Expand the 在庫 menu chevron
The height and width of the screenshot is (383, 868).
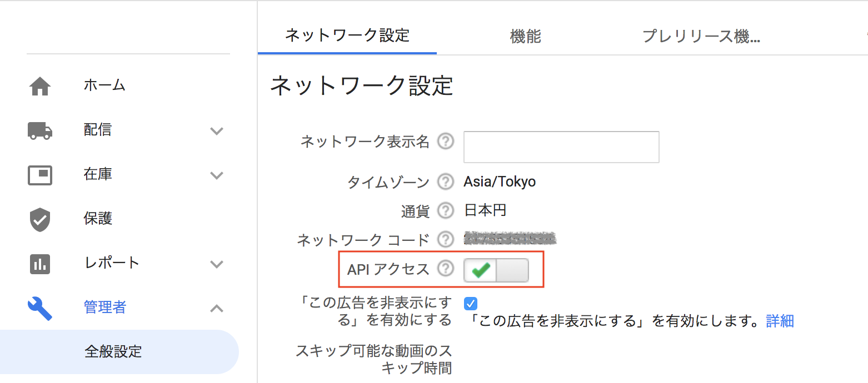pos(217,175)
